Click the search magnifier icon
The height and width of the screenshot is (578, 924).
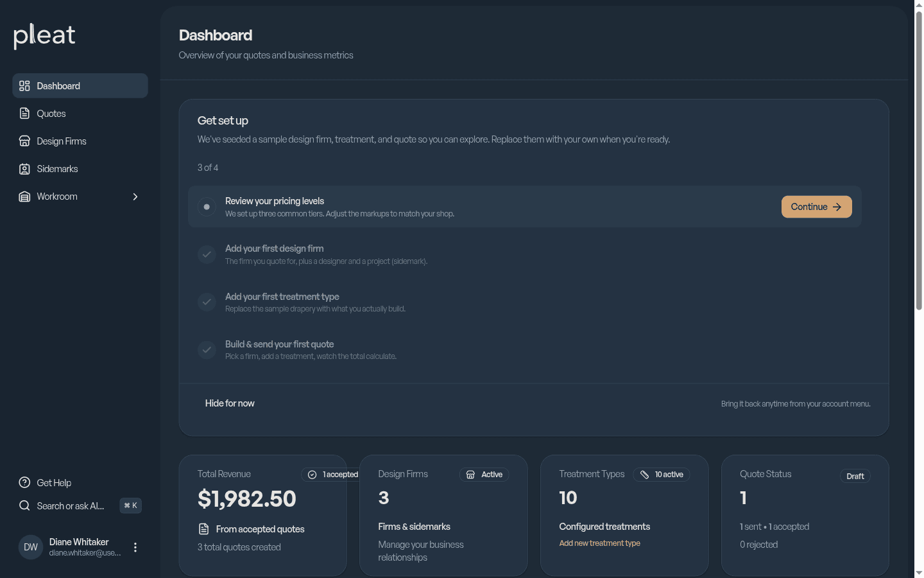click(24, 505)
